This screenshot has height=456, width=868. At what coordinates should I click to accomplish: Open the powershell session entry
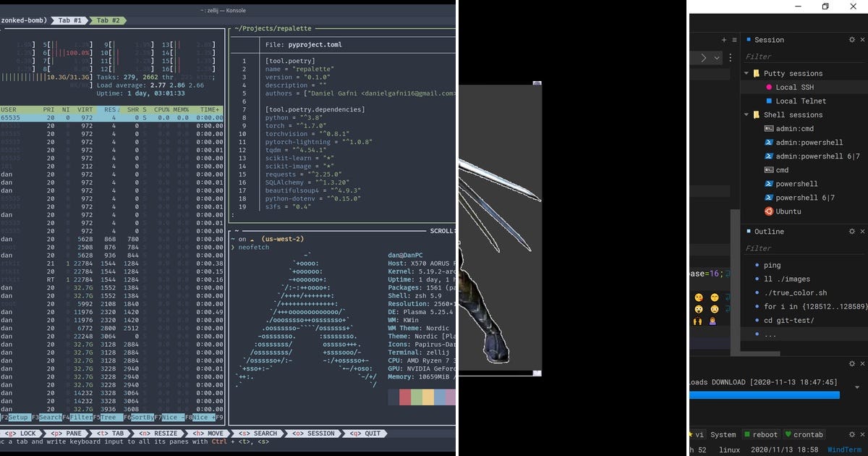coord(797,184)
